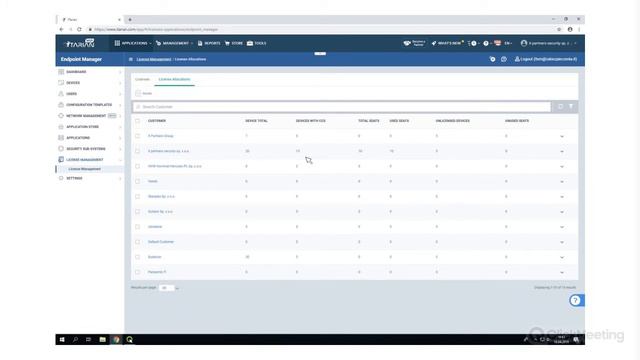Click the Users person icon in sidebar
640x360 pixels.
(61, 94)
